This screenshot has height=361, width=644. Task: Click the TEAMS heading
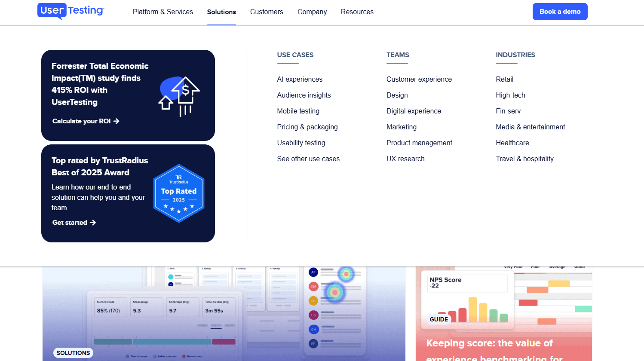(398, 55)
